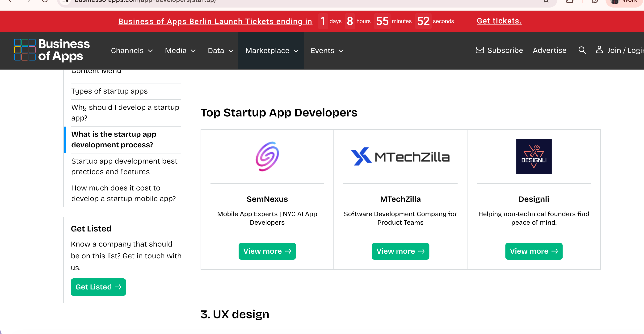View more about SemNexus
Image resolution: width=644 pixels, height=334 pixels.
coord(267,251)
